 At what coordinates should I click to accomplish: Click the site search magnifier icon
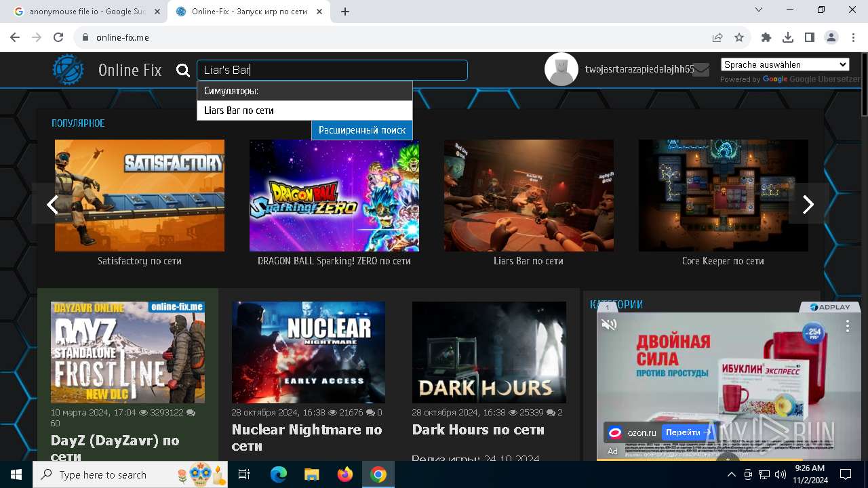[x=183, y=70]
